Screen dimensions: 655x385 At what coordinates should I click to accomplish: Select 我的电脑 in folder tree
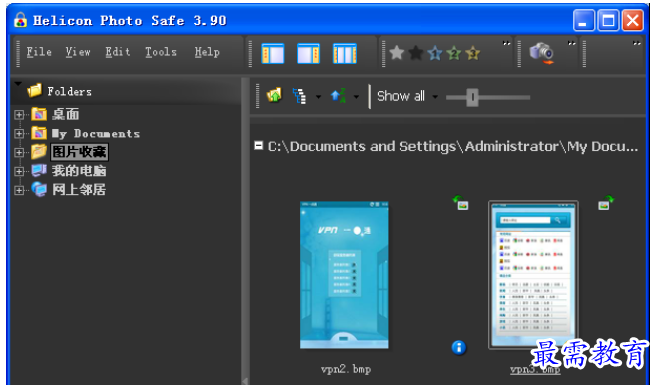pos(79,171)
